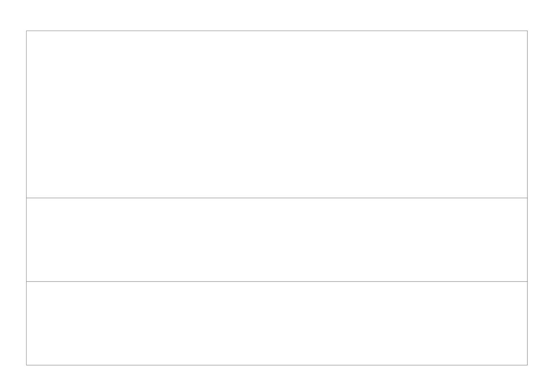Click the lower-right corner of the frame

[x=527, y=365]
